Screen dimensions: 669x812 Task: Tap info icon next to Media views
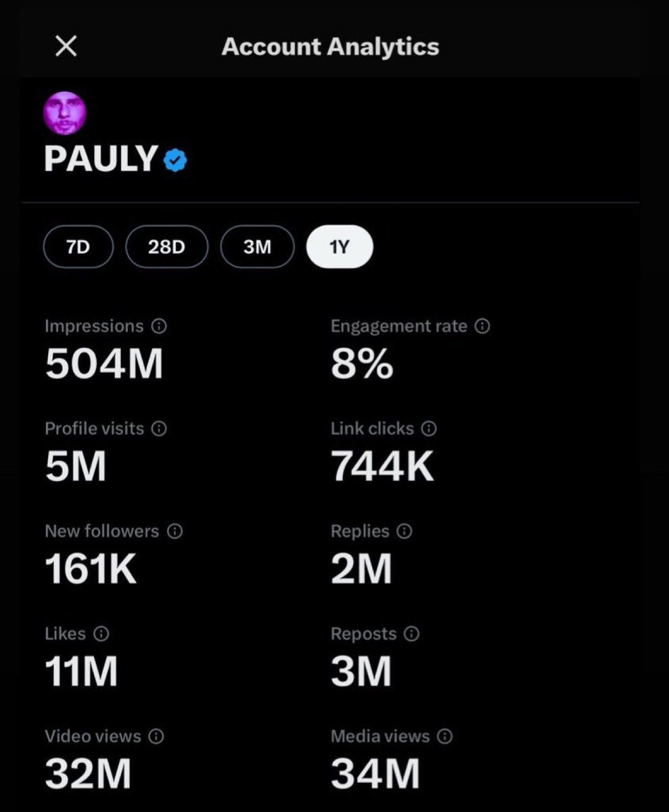tap(444, 737)
